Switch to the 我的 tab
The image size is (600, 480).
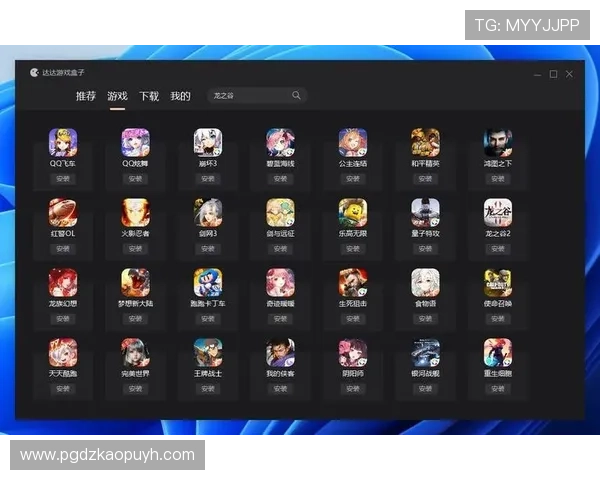point(180,96)
